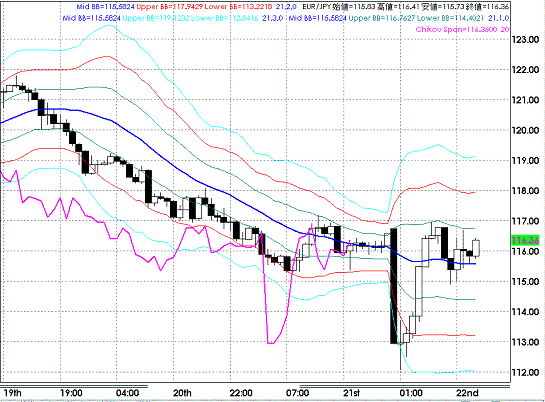
Task: Select the EUR/JPY symbol label
Action: [317, 7]
